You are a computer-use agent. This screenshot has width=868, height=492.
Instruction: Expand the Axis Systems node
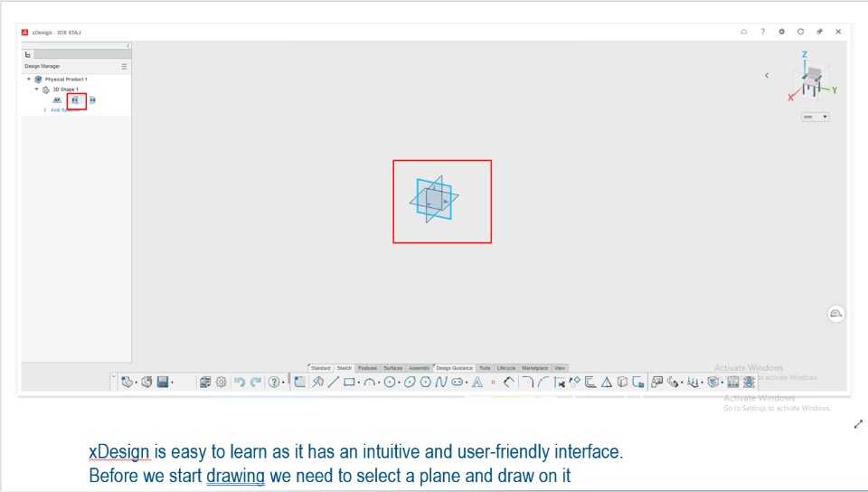(x=45, y=110)
